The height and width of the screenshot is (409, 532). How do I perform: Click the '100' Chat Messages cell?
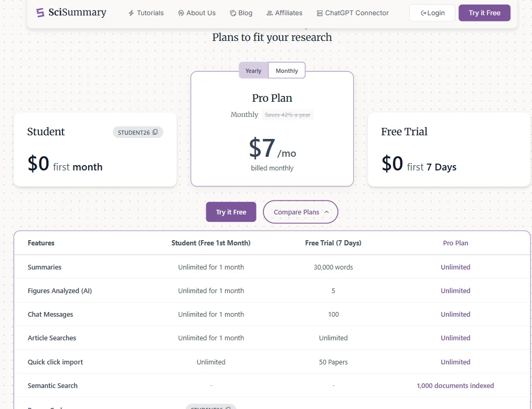(333, 315)
